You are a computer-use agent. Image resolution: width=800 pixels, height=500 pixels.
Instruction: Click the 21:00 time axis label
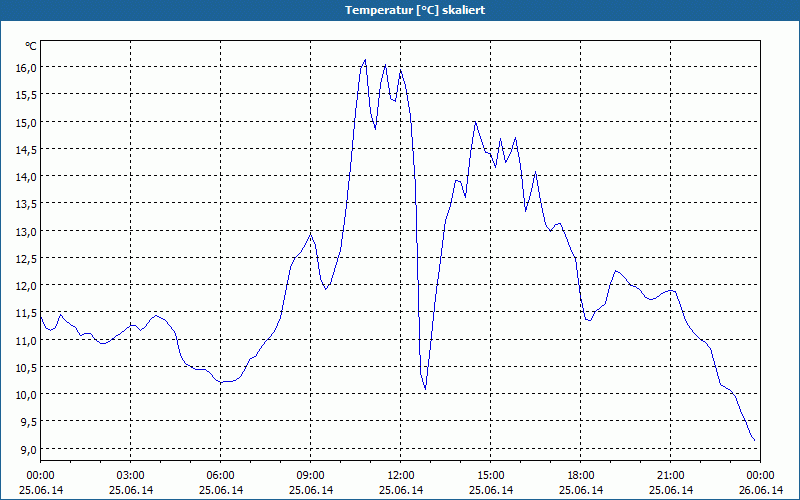pos(670,476)
